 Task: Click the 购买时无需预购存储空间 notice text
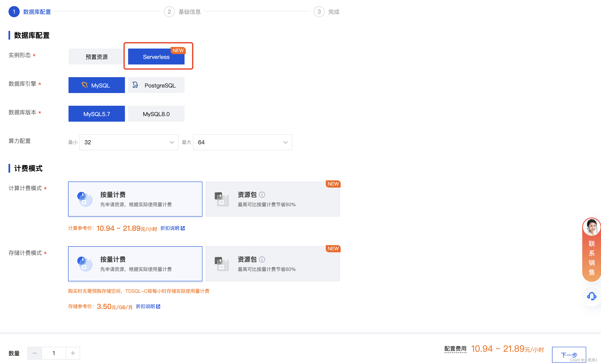pyautogui.click(x=138, y=291)
